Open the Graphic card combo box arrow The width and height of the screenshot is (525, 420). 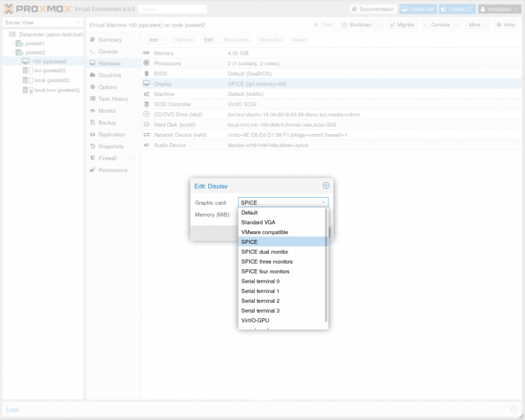(x=324, y=203)
